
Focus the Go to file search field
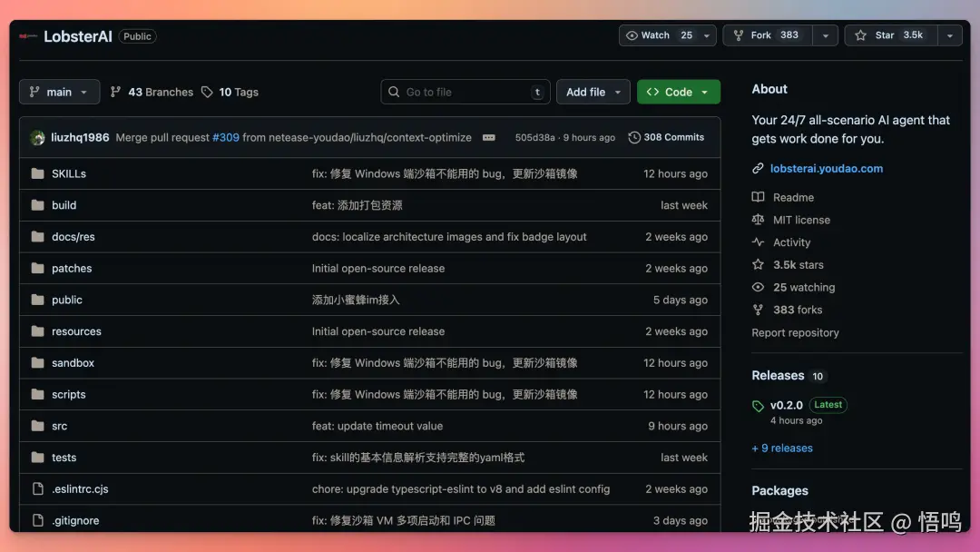[x=465, y=92]
